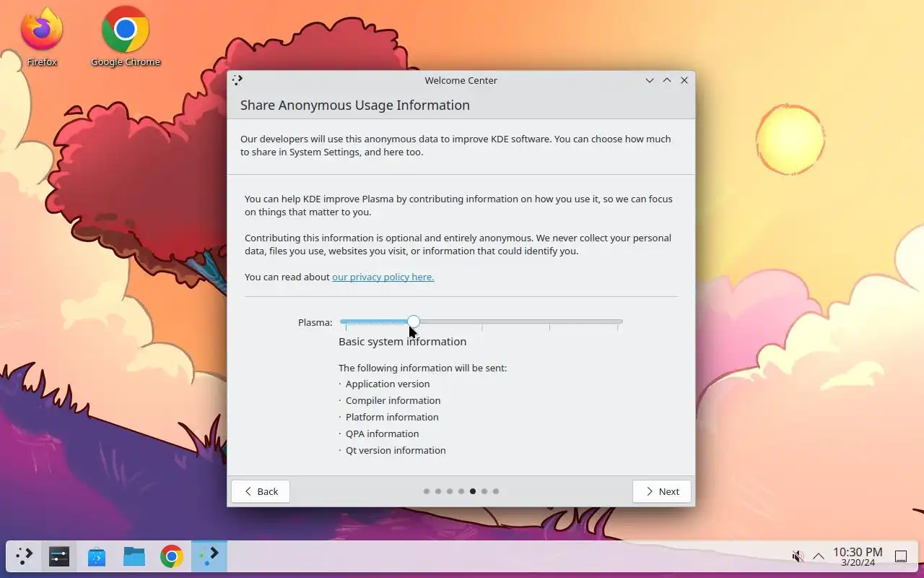
Task: Open Dolphin file manager in taskbar
Action: tap(134, 556)
